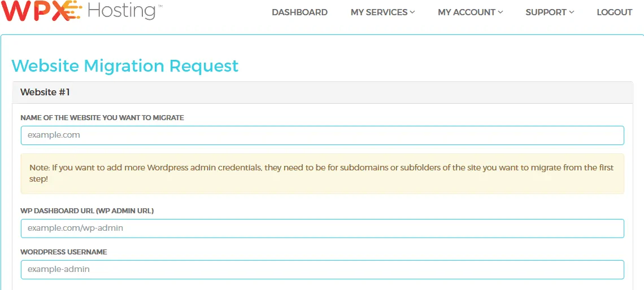Focus the website name field showing example.com
Image resolution: width=644 pixels, height=290 pixels.
point(323,135)
